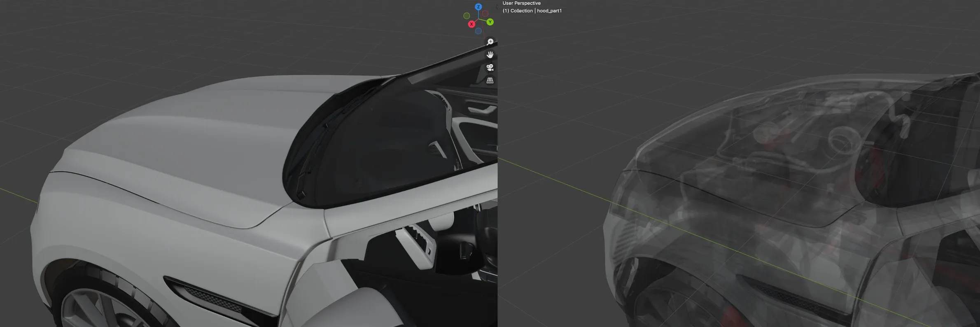The width and height of the screenshot is (980, 327).
Task: Click the blue Z axis on navigation gizmo
Action: [x=478, y=7]
